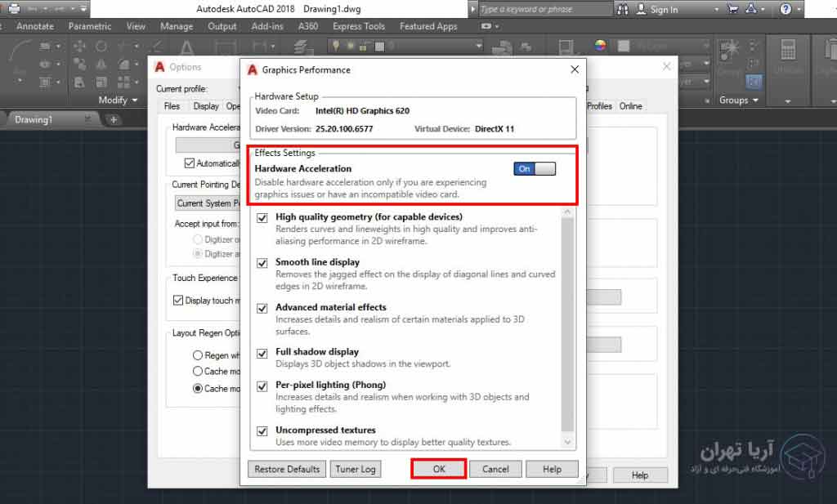Click the Help question mark icon

(786, 9)
